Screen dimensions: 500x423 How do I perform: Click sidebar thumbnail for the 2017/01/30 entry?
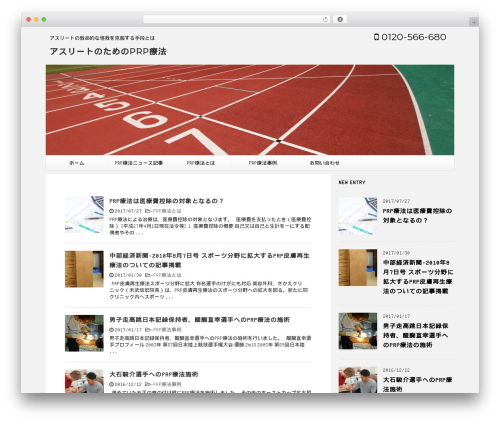tap(358, 267)
